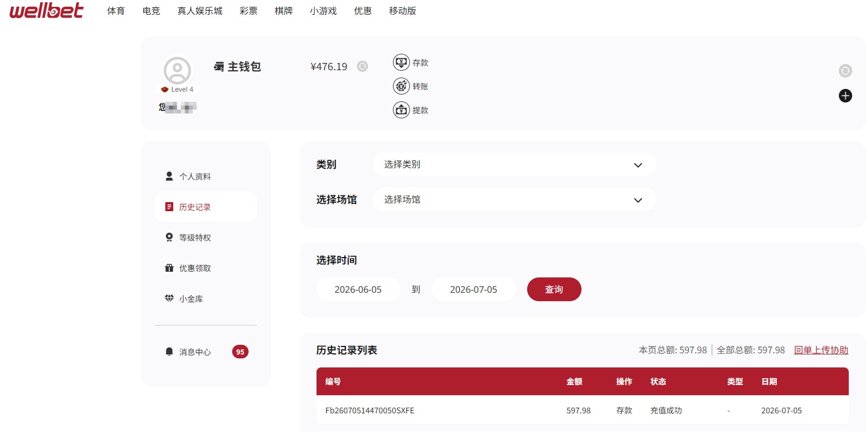Click the diamond icon beside 小金库
868x432 pixels.
pyautogui.click(x=169, y=298)
